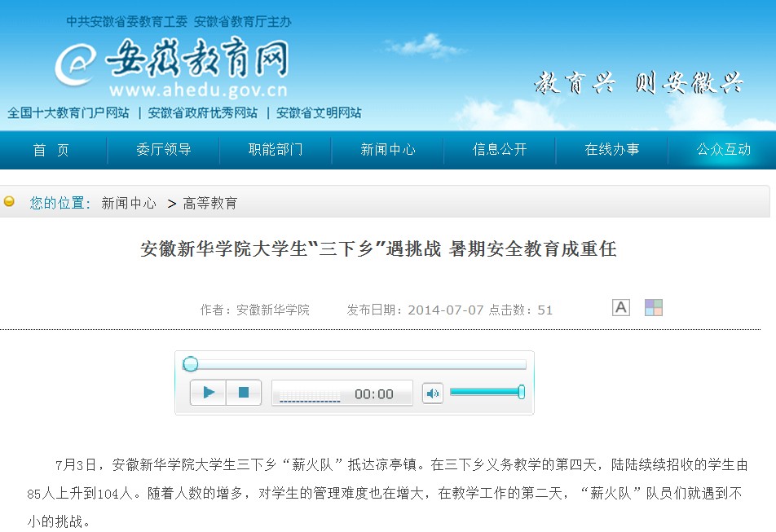
Task: Click 新闻中心 breadcrumb link
Action: (129, 204)
